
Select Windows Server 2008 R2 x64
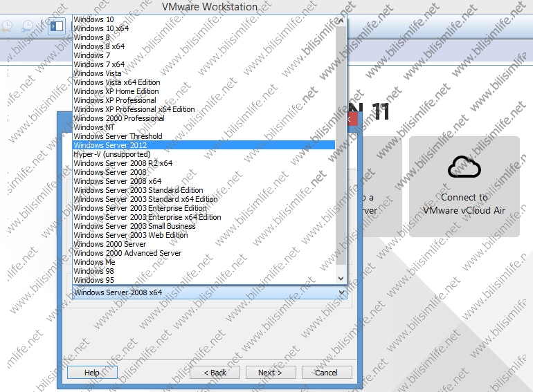point(204,163)
